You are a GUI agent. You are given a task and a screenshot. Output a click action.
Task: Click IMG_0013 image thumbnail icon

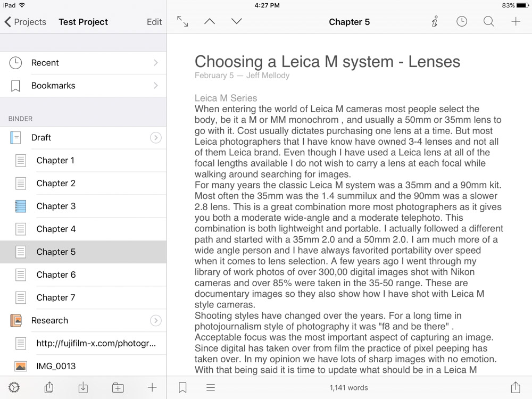point(21,366)
